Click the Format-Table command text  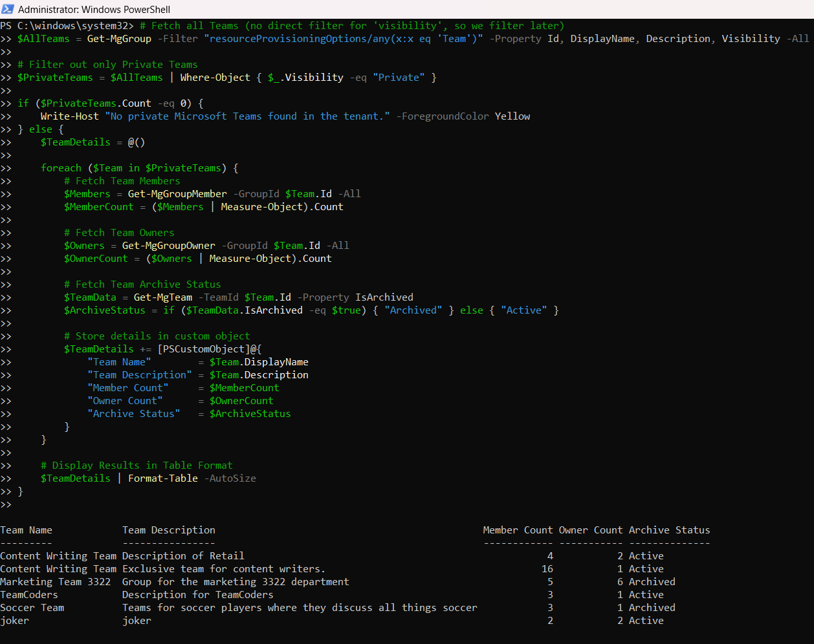163,478
